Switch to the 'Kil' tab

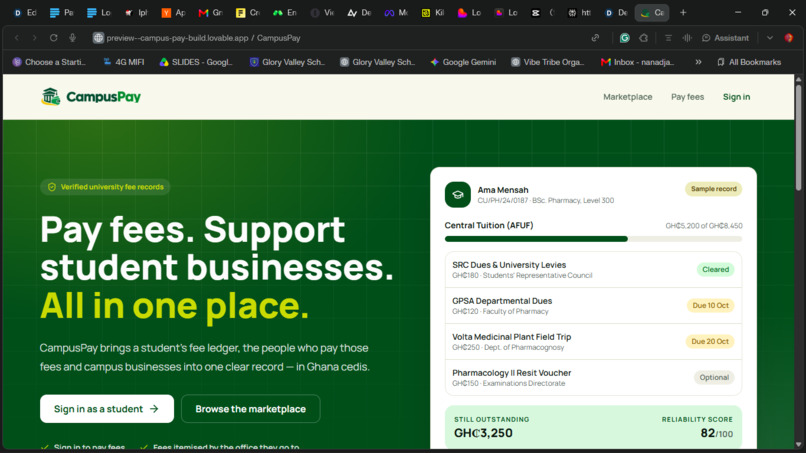[433, 13]
